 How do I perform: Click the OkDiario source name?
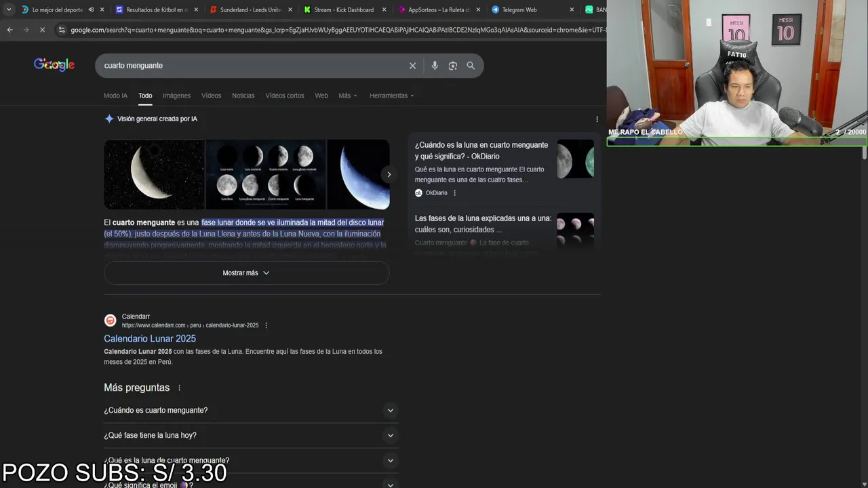[x=436, y=193]
